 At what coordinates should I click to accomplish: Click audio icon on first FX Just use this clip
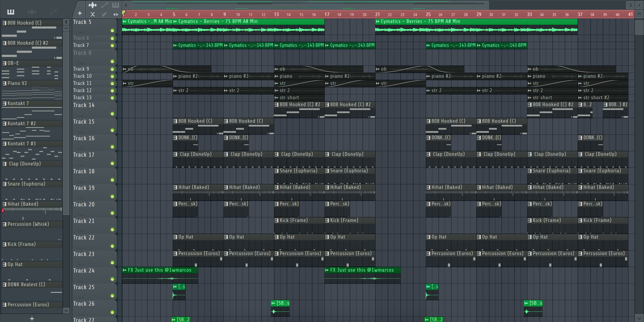[125, 270]
